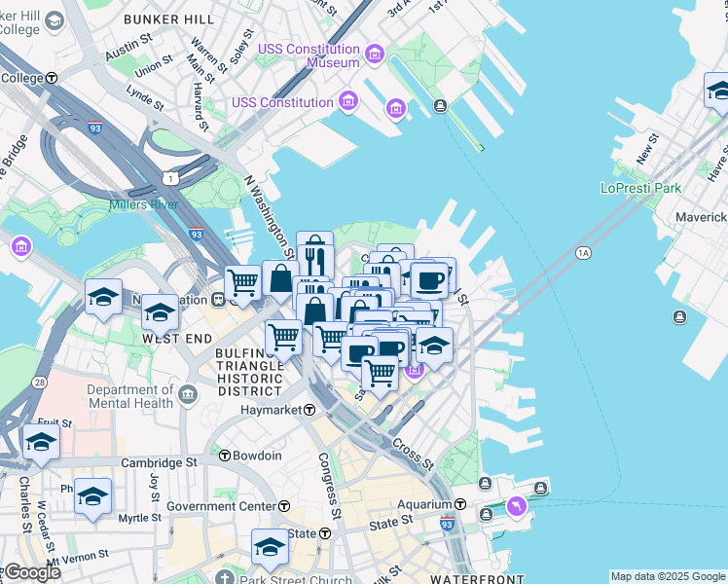
Task: Click the Interstate 93 shield near Millers River
Action: click(197, 234)
